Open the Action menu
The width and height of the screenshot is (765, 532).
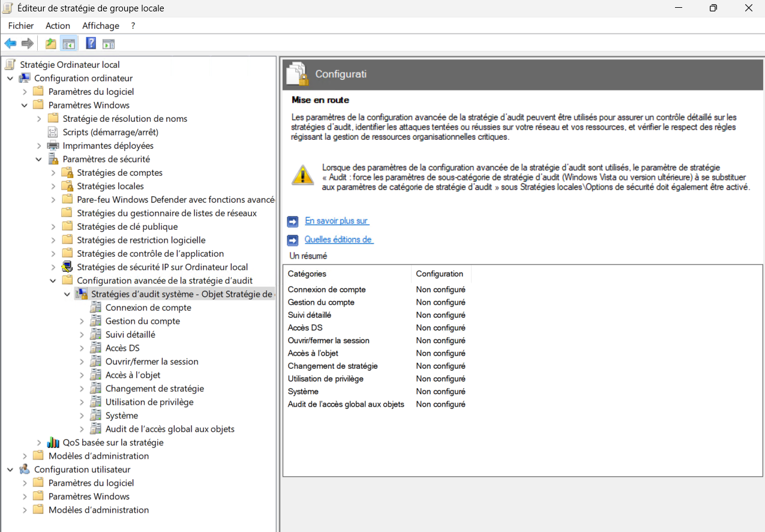(x=58, y=26)
